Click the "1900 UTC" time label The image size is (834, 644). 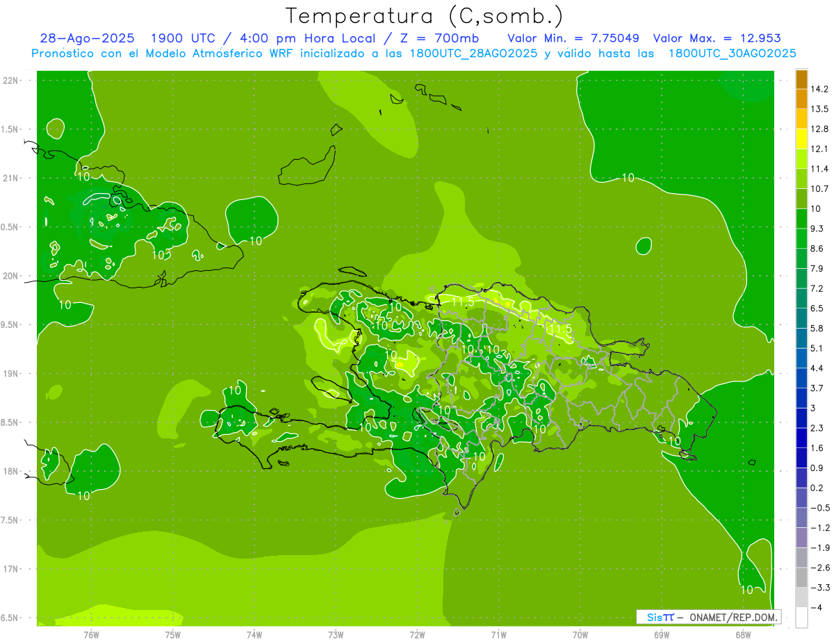click(x=182, y=38)
